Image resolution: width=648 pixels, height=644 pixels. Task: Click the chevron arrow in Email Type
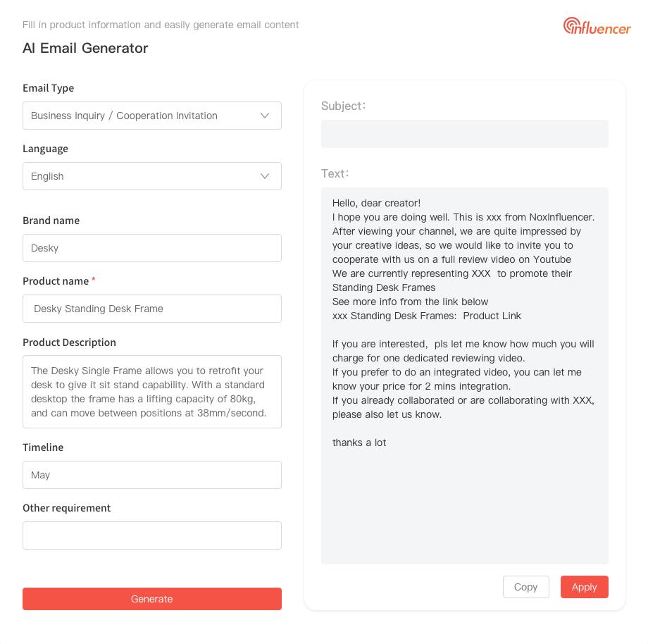point(265,116)
